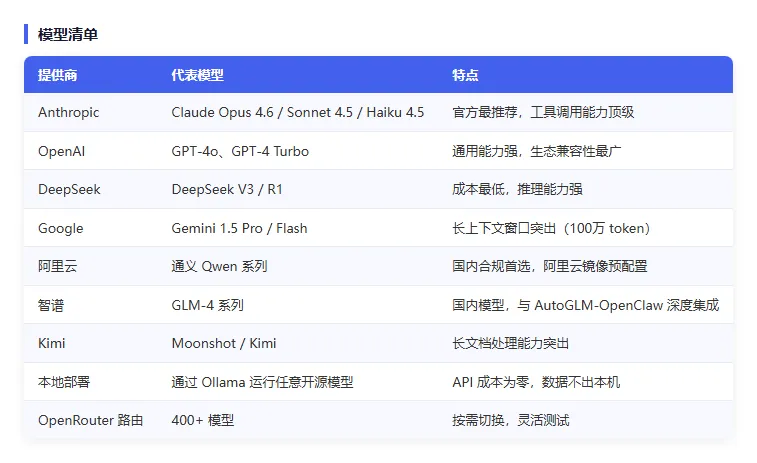Click the 成本最低，推理能力强 cell
The height and width of the screenshot is (463, 757).
[x=517, y=189]
